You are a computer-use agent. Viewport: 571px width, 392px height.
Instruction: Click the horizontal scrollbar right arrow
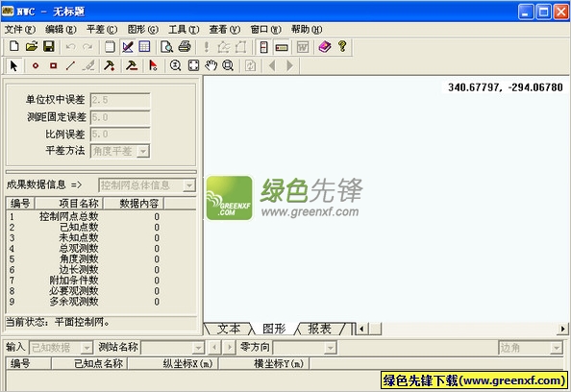pyautogui.click(x=563, y=329)
